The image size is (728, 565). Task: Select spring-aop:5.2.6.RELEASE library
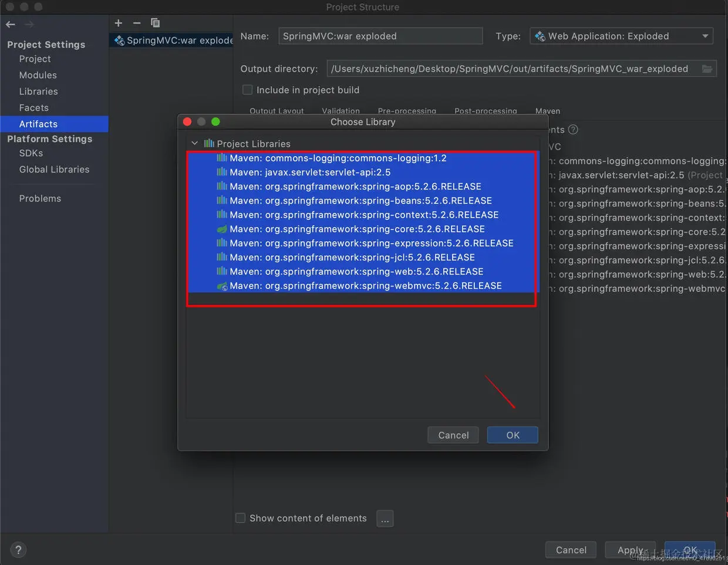[x=363, y=186]
